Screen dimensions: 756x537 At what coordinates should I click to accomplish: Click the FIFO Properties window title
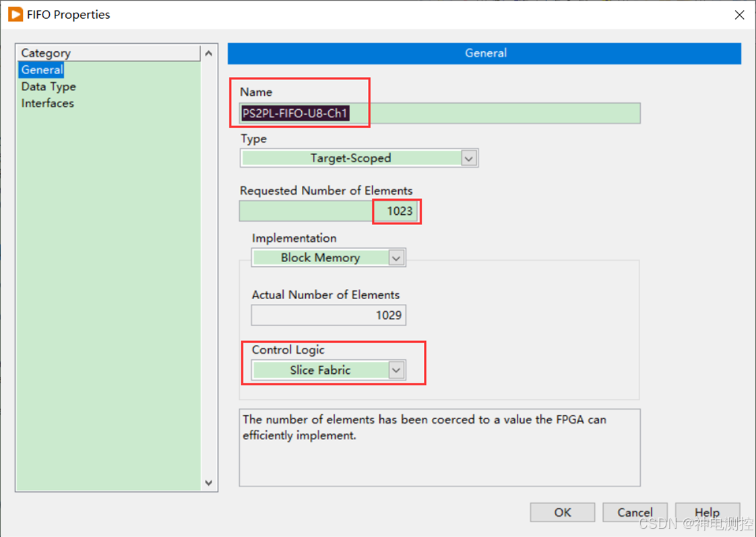click(x=69, y=15)
